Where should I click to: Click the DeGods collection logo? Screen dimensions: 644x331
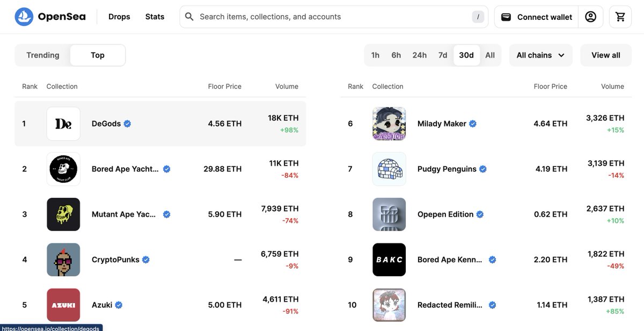(63, 124)
